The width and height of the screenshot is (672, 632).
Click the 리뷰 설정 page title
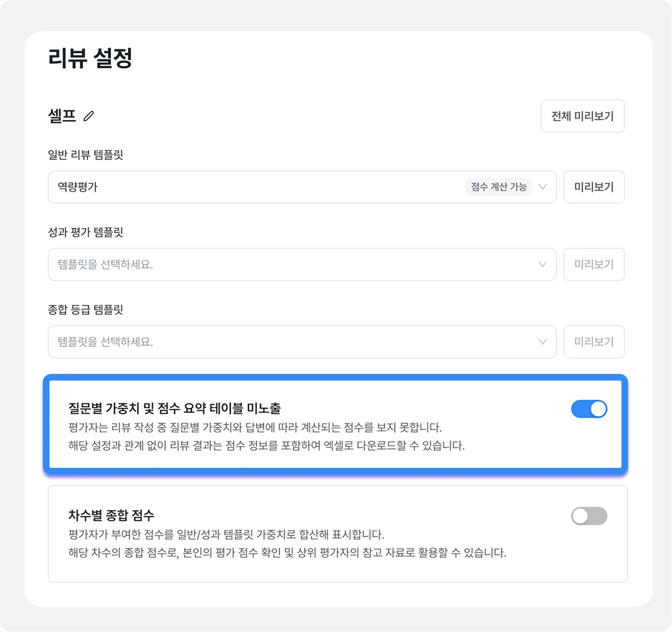(90, 58)
